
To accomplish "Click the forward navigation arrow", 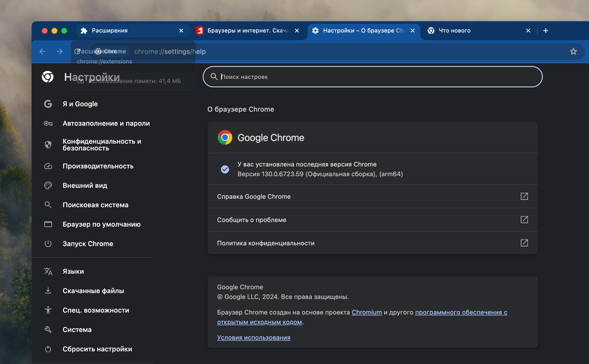I will click(59, 51).
